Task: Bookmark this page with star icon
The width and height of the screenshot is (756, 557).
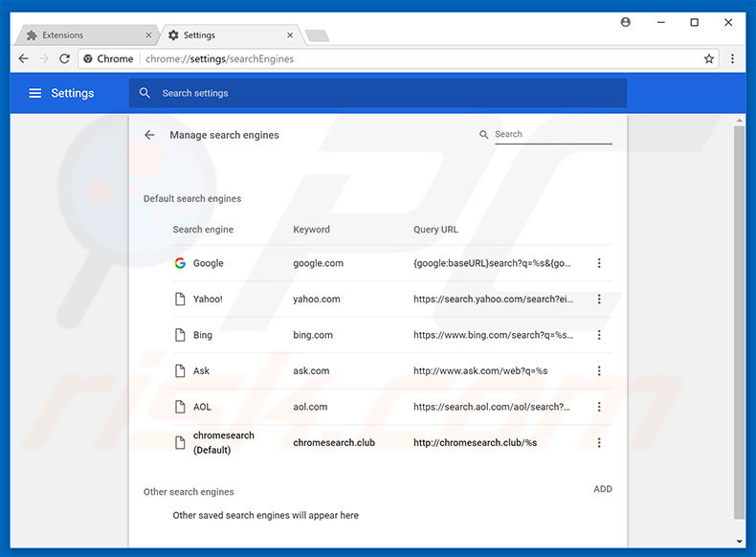Action: coord(709,58)
